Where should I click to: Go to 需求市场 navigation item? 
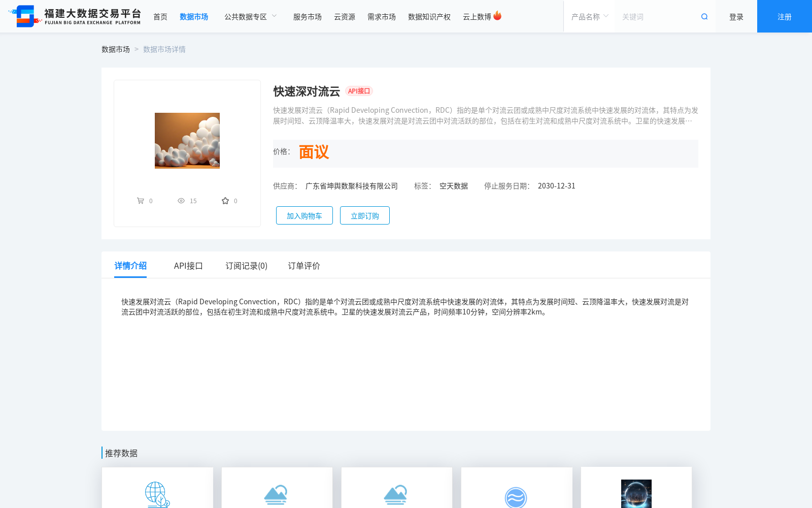click(x=382, y=17)
